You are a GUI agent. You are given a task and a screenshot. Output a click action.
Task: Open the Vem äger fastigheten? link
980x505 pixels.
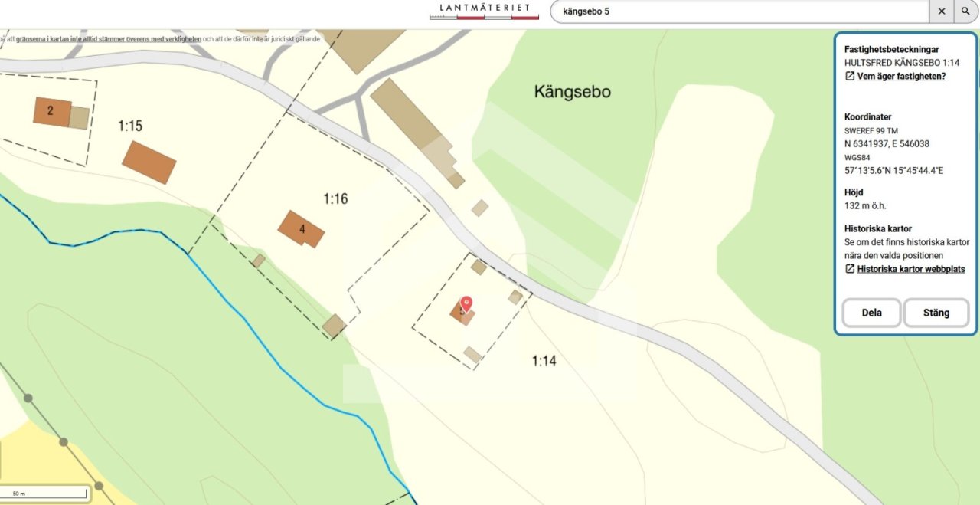point(901,77)
